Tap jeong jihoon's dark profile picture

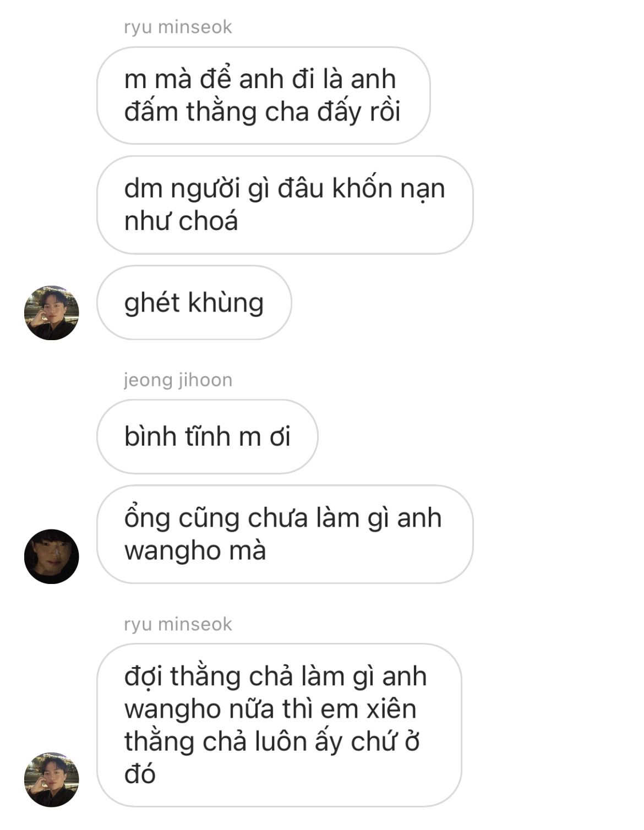(52, 556)
